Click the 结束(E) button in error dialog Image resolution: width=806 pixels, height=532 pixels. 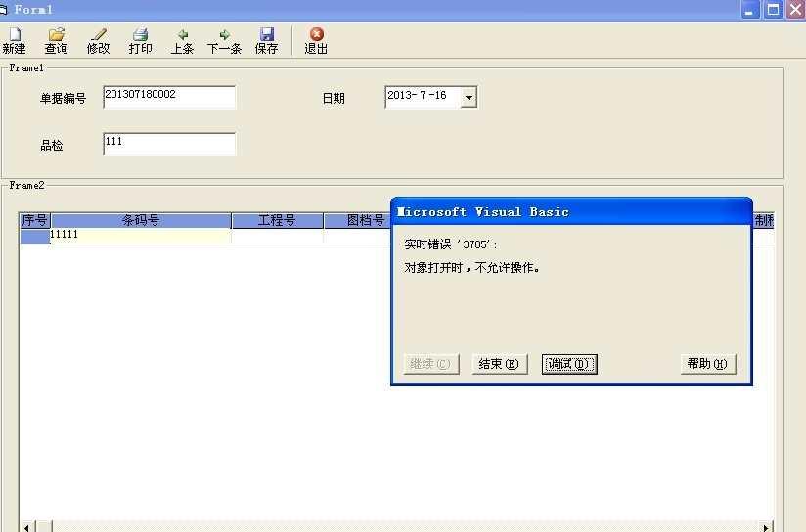pos(499,364)
